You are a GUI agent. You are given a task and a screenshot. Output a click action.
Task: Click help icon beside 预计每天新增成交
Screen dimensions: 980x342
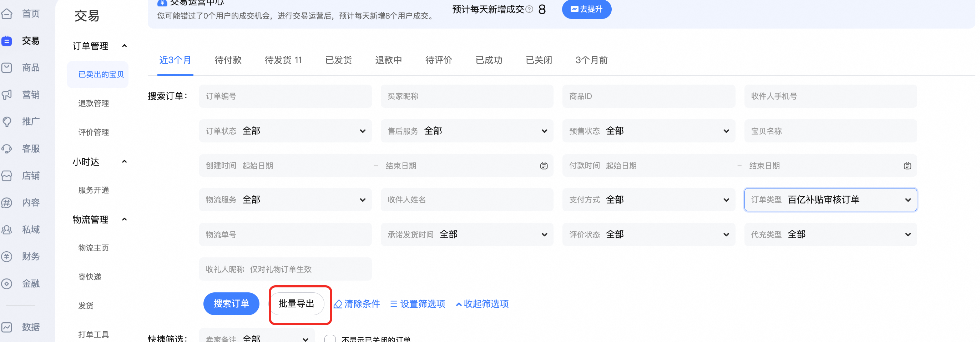pyautogui.click(x=529, y=9)
